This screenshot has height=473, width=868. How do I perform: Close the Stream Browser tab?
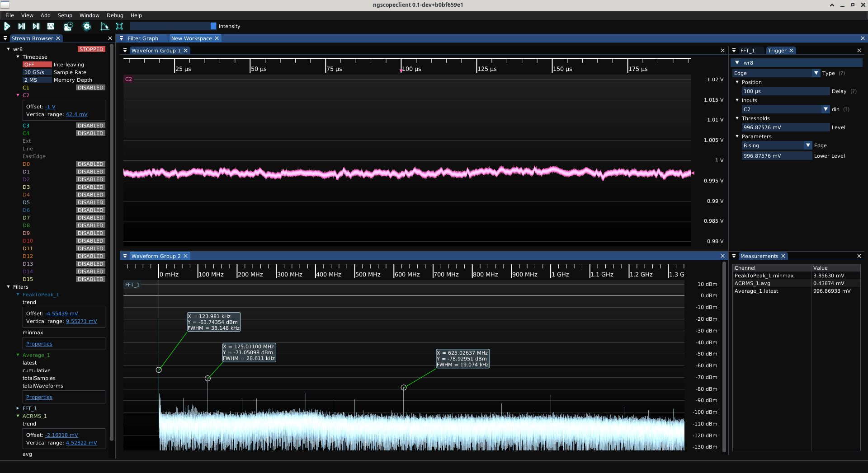click(x=58, y=38)
